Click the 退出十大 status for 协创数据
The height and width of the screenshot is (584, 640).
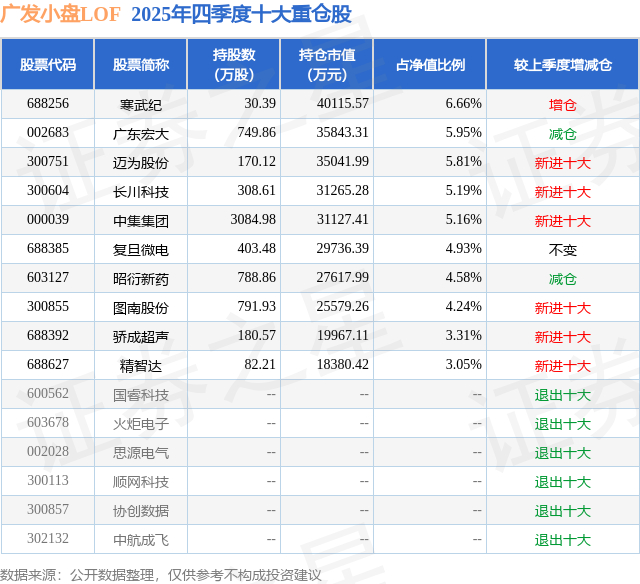point(563,511)
